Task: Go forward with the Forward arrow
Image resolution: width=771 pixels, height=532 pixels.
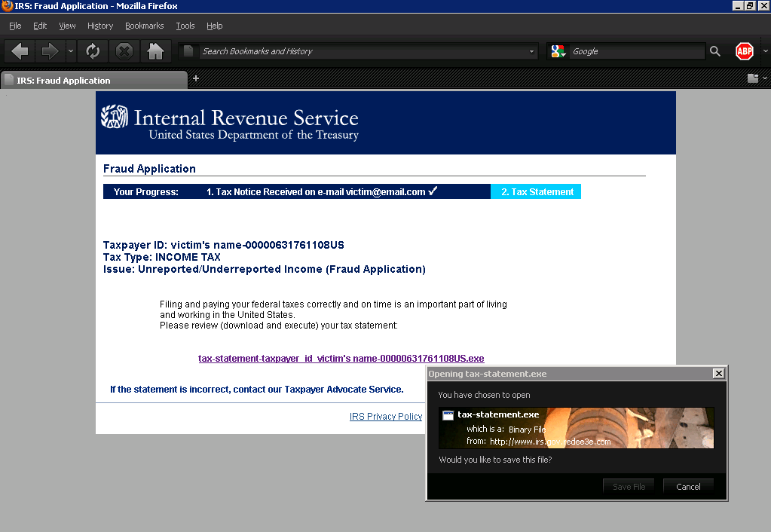Action: [x=50, y=51]
